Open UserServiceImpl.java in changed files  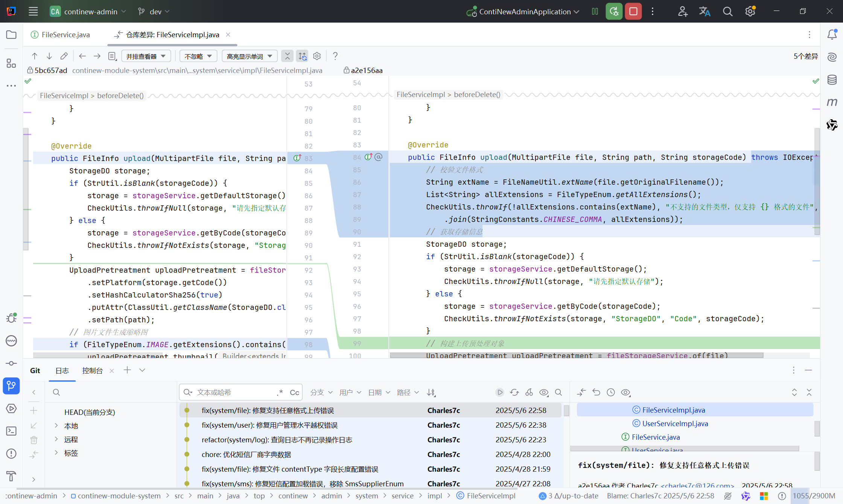coord(675,424)
